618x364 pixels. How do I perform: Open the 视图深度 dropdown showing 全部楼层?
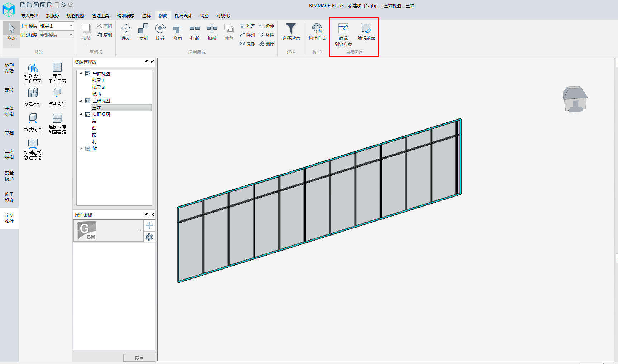[57, 35]
